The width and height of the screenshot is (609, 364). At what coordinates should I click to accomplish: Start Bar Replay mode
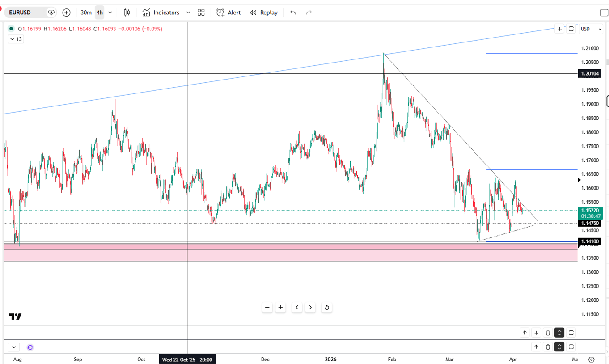pyautogui.click(x=264, y=13)
